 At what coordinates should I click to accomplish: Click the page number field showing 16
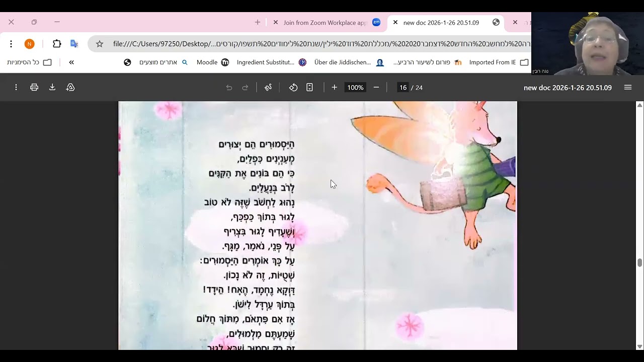[403, 87]
